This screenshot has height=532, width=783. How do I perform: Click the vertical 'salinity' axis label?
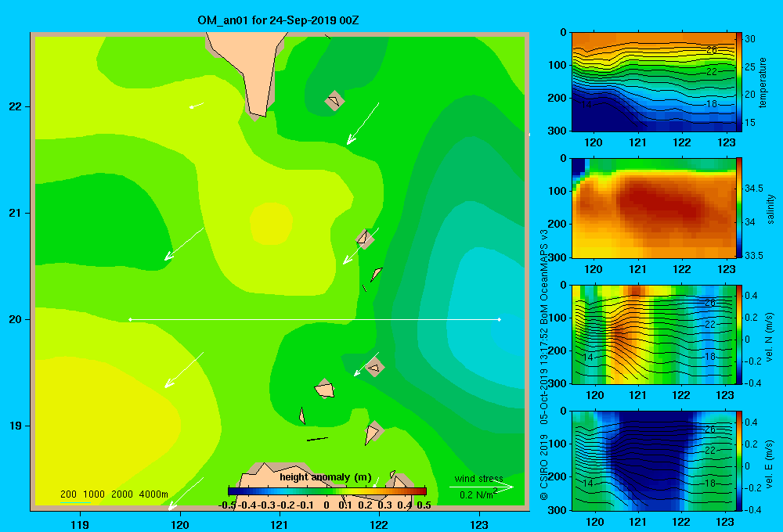click(770, 209)
